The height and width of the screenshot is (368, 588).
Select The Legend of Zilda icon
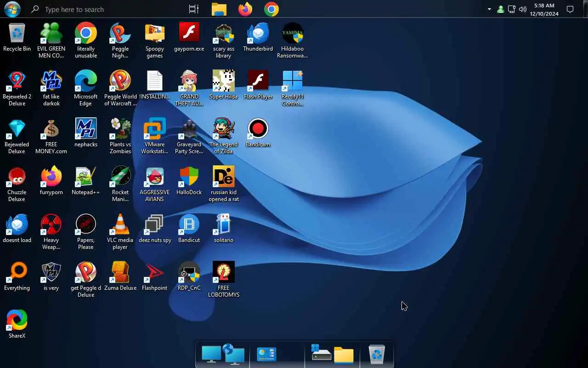click(x=224, y=136)
